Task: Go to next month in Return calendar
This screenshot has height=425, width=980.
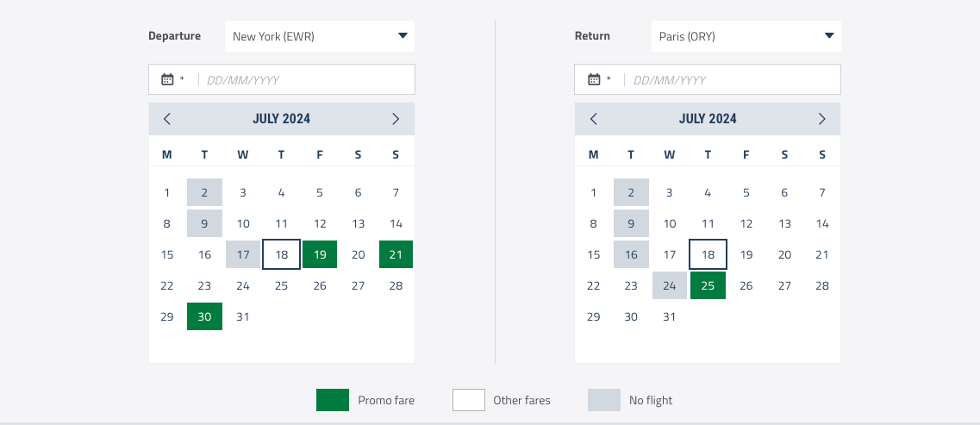Action: click(x=822, y=119)
